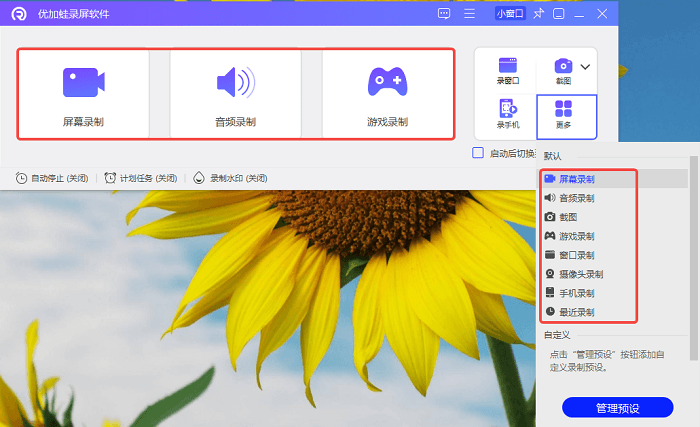Screen dimensions: 700x427
Task: Click the 录窗口 window recording icon
Action: pyautogui.click(x=507, y=66)
